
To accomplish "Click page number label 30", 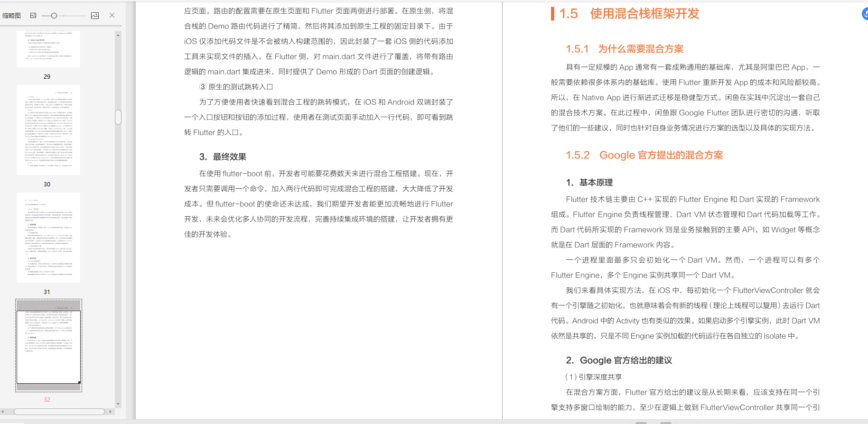I will (47, 184).
